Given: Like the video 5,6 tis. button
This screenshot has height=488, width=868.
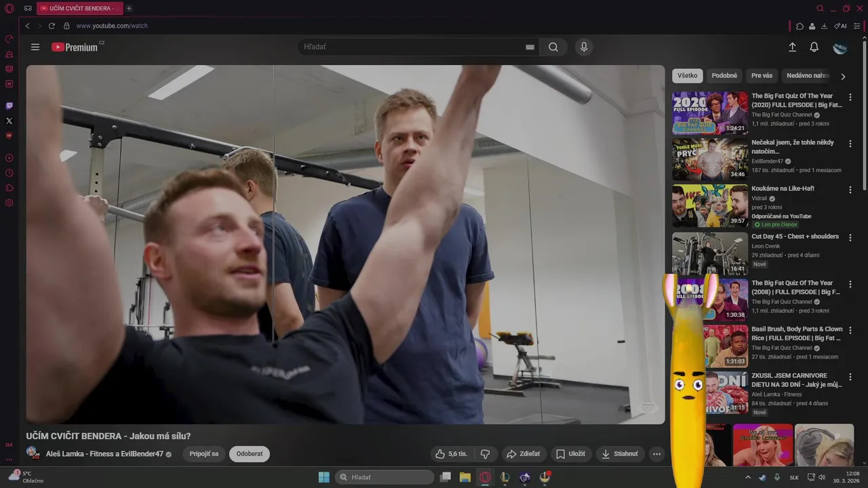Looking at the screenshot, I should pos(452,453).
